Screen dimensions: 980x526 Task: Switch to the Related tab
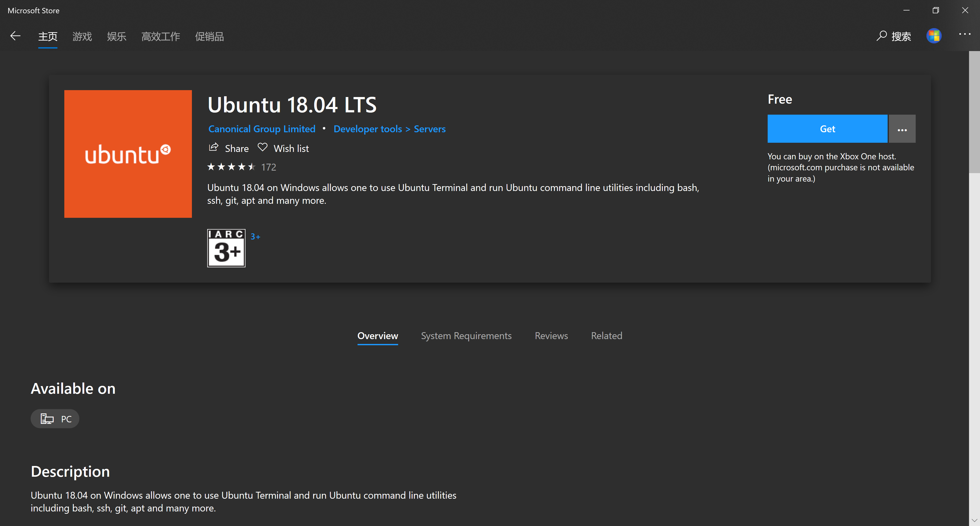(x=606, y=336)
